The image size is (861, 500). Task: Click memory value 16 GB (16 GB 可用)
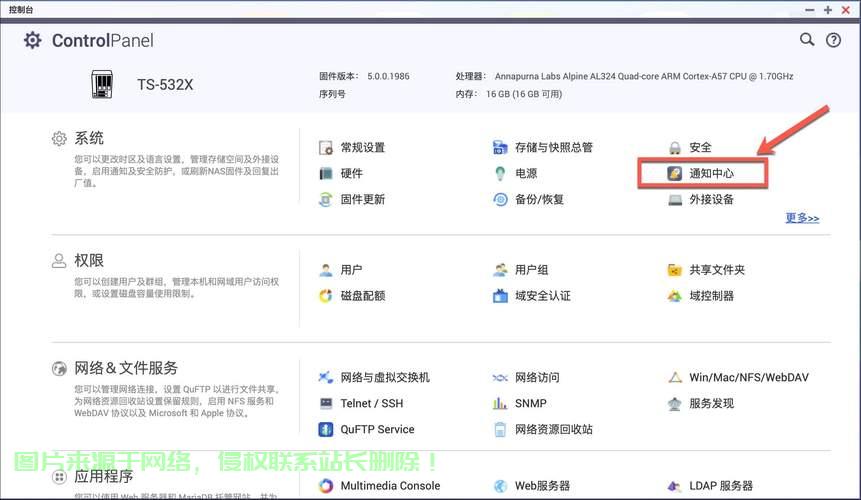pos(524,94)
